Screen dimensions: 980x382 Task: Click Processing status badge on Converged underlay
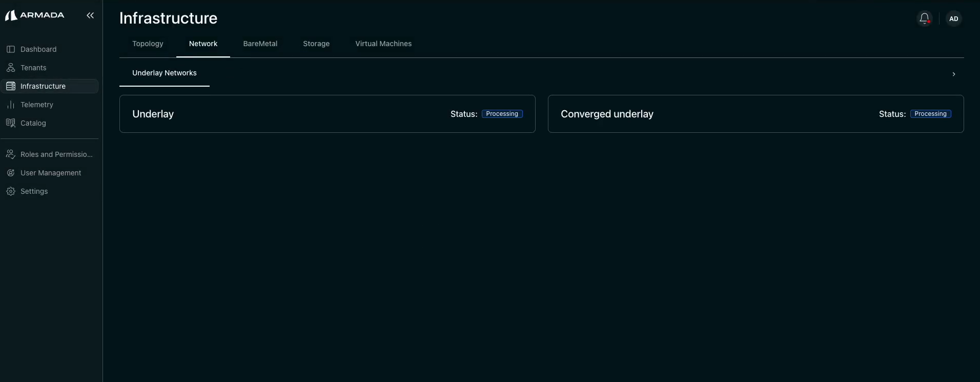click(x=930, y=114)
